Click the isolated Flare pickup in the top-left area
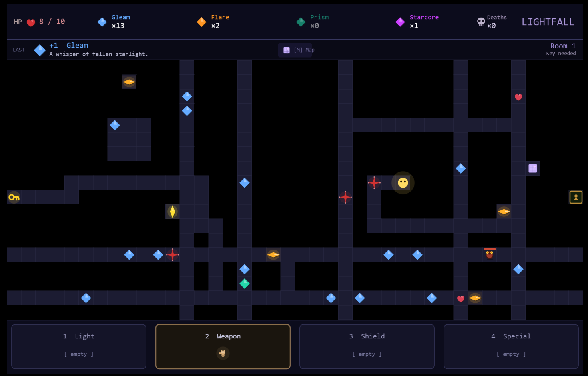This screenshot has height=376, width=588. (x=129, y=82)
